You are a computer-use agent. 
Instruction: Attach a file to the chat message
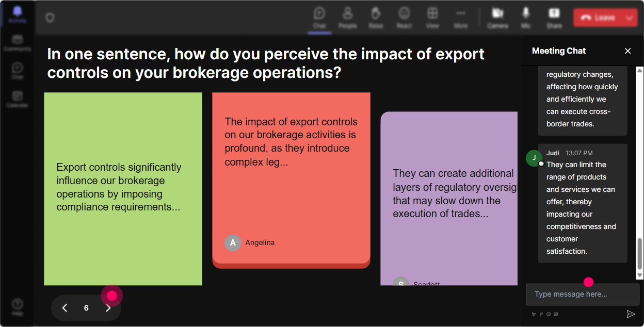(541, 314)
